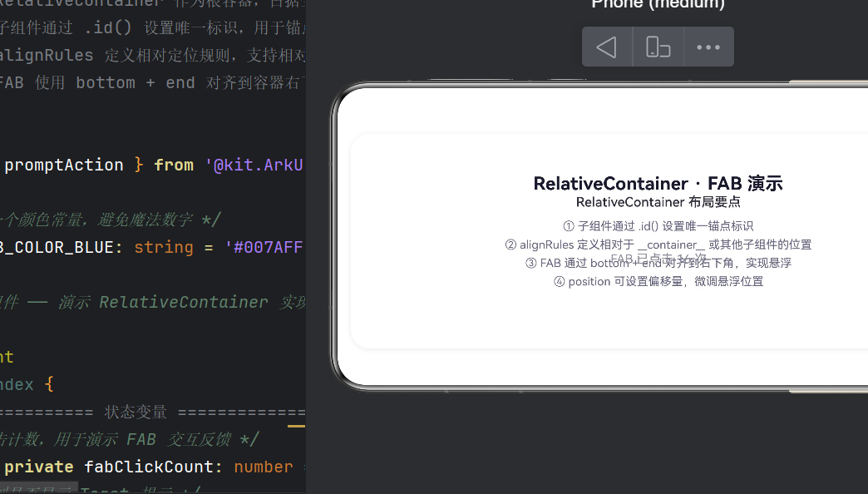
Task: Click the '@kit.ArkU' module string
Action: pyautogui.click(x=254, y=165)
